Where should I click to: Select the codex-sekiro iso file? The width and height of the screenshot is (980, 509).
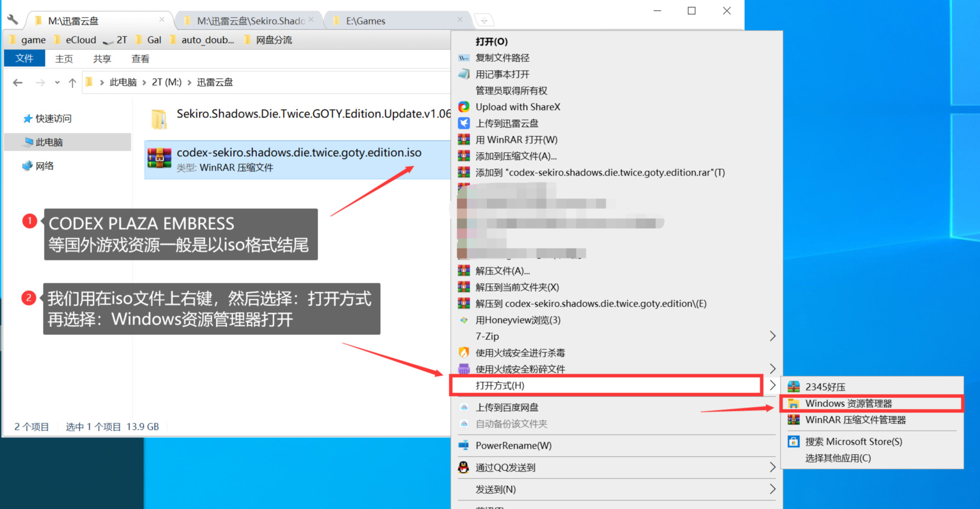(298, 160)
